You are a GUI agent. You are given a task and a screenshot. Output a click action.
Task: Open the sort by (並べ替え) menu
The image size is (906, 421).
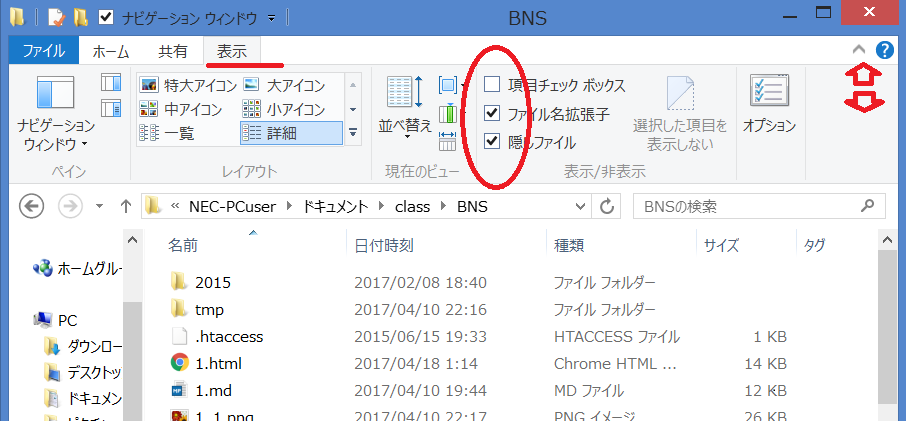pyautogui.click(x=405, y=109)
